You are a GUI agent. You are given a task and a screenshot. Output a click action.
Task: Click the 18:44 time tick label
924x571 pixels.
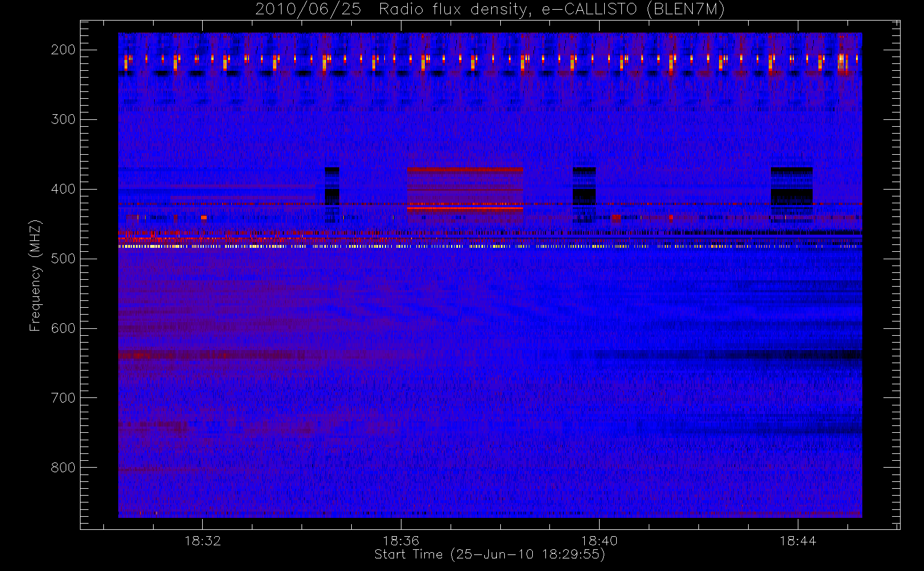pyautogui.click(x=798, y=541)
